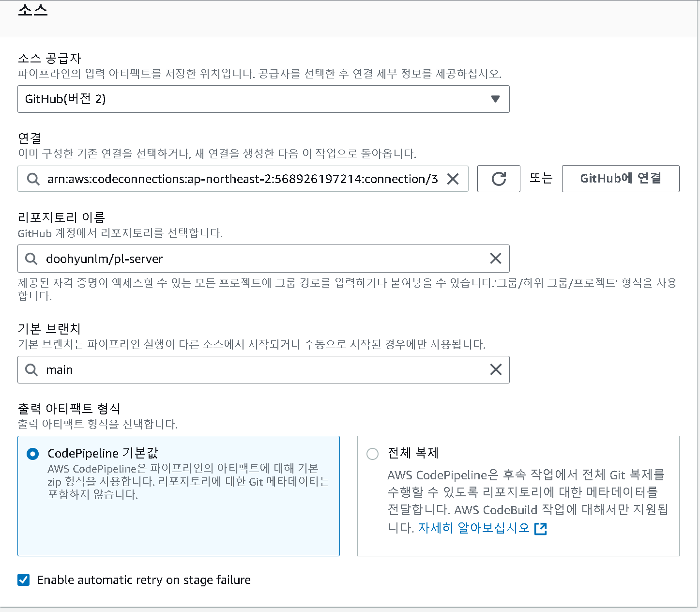Click the repository name field doohyunlm/pl-server
This screenshot has height=612, width=700.
tap(263, 259)
